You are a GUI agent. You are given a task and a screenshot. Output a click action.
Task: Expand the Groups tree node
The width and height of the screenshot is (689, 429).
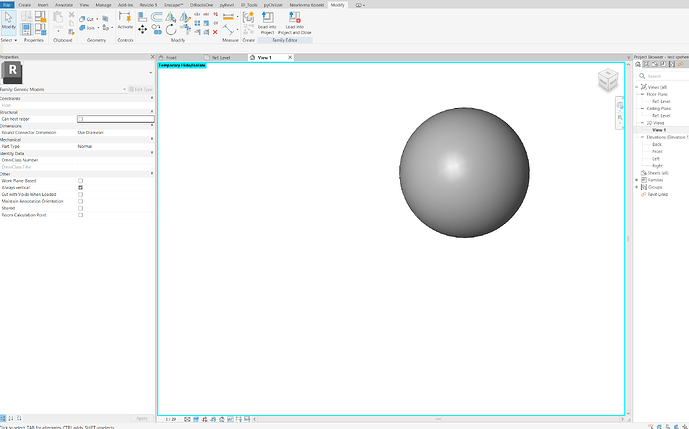637,187
